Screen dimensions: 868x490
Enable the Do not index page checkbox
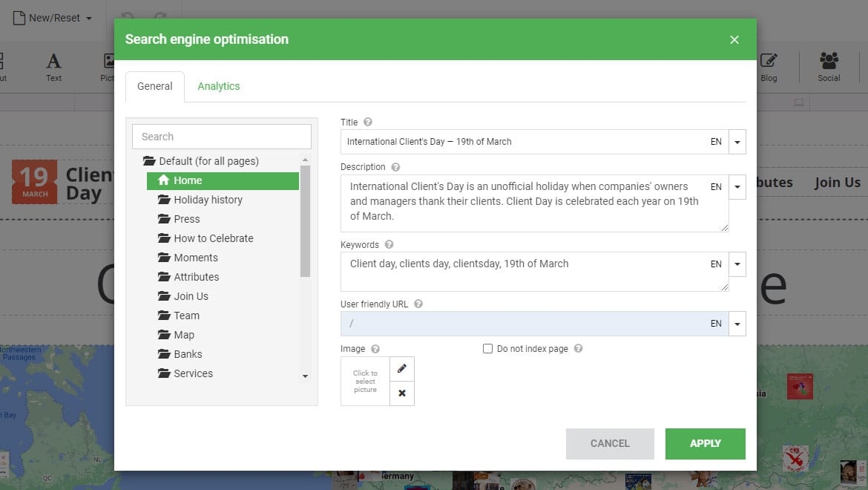tap(488, 349)
